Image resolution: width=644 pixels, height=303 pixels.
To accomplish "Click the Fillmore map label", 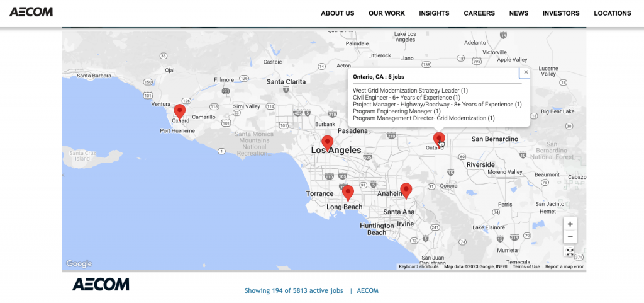I will [x=224, y=80].
